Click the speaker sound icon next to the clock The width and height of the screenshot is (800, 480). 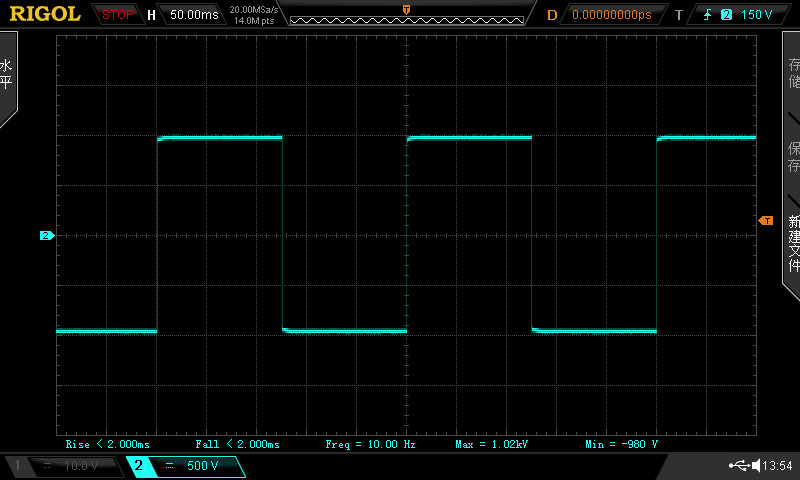(755, 466)
